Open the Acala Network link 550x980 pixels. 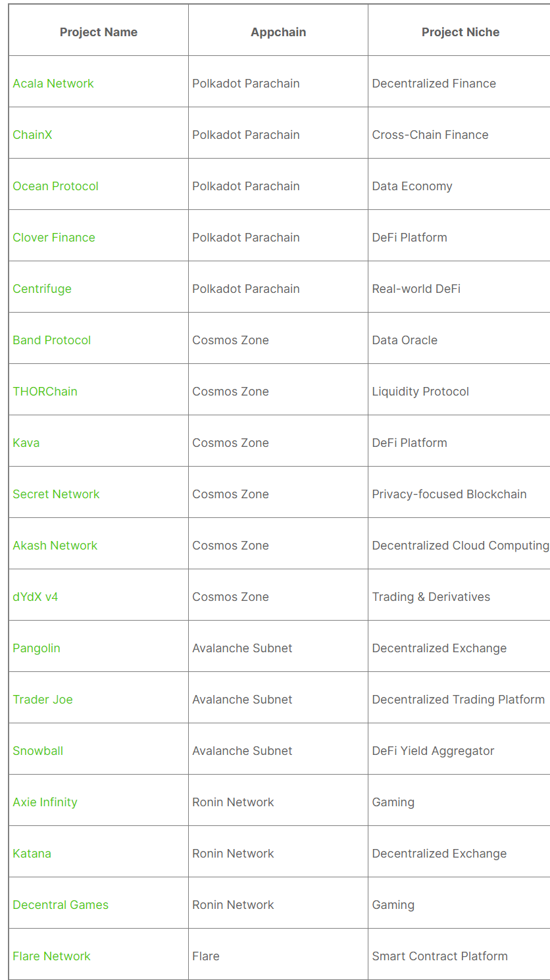[53, 84]
